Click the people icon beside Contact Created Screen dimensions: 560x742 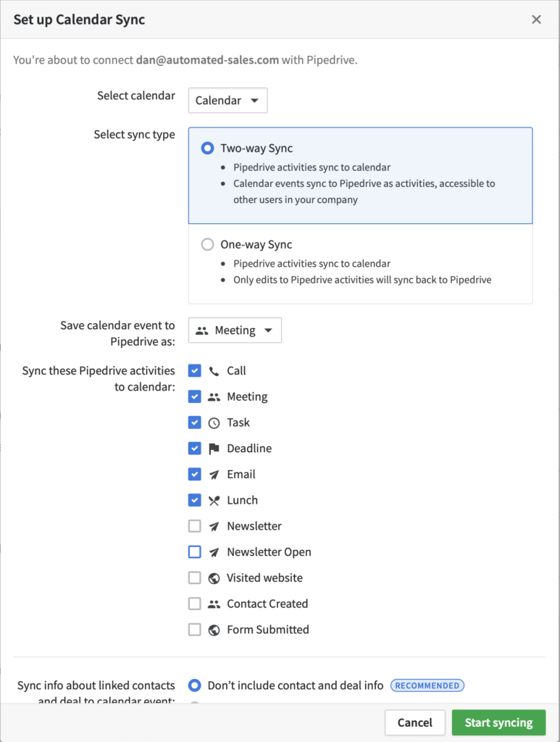[x=214, y=604]
